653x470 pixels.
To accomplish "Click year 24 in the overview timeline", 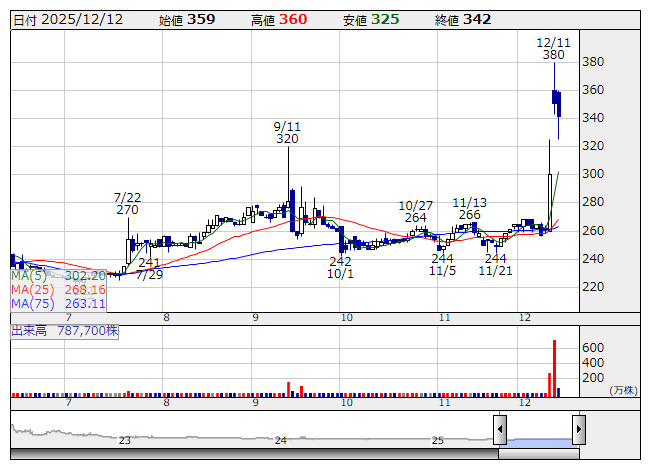I will point(281,440).
